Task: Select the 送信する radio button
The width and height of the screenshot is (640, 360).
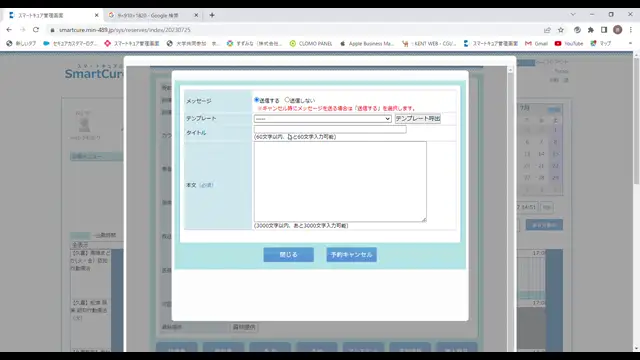Action: (x=257, y=100)
